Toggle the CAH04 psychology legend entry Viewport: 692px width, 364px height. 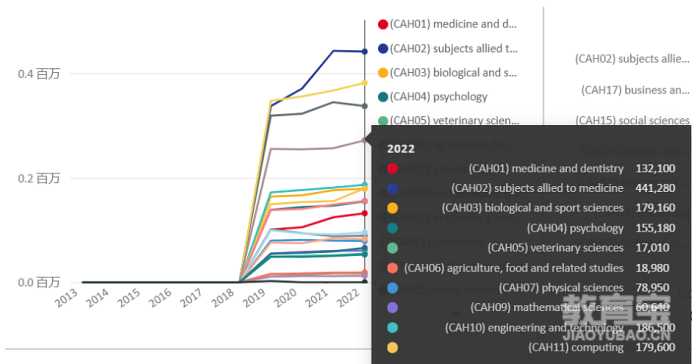[432, 97]
